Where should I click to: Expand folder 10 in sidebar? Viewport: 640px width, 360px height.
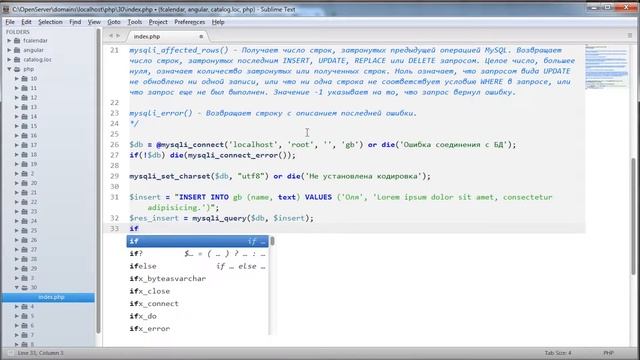pos(17,78)
